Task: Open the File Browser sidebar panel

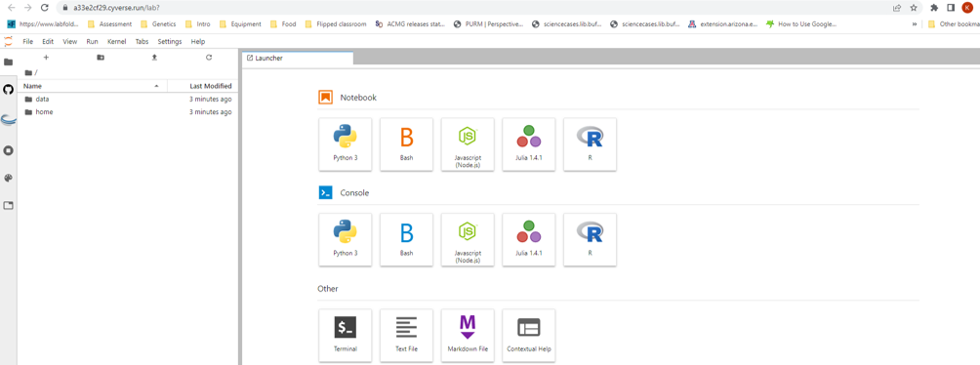Action: [8, 61]
